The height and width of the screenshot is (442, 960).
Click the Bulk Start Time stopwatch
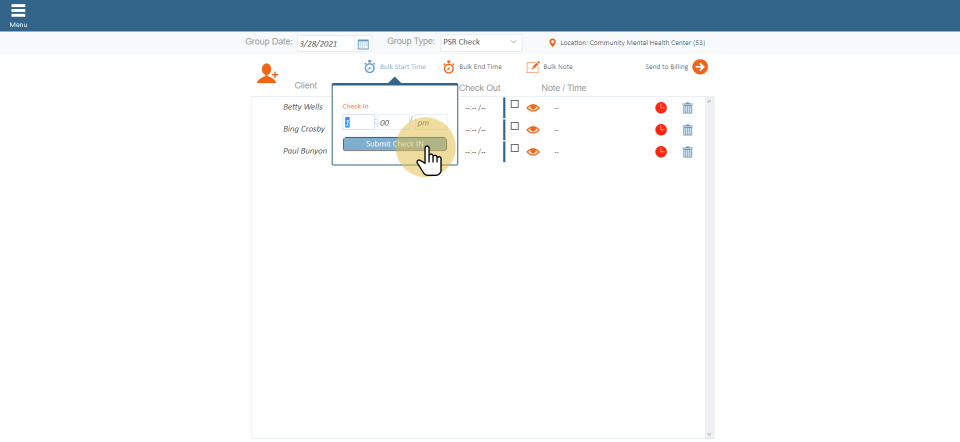point(370,67)
